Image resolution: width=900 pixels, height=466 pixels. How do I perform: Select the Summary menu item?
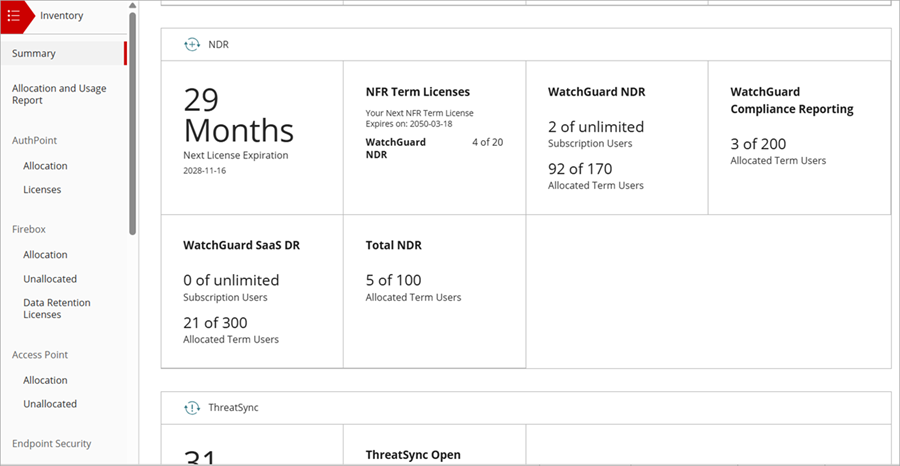pyautogui.click(x=63, y=53)
